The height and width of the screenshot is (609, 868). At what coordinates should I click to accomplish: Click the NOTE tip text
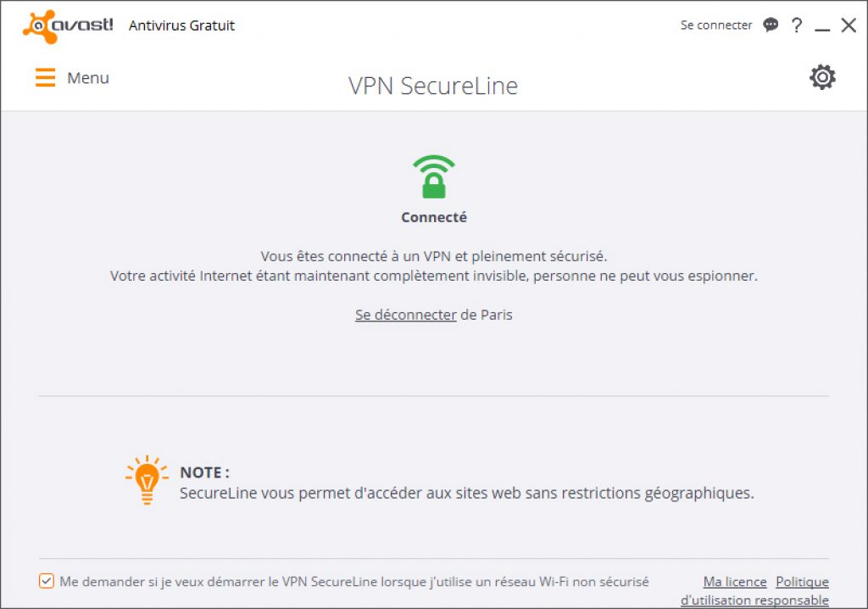click(x=467, y=483)
